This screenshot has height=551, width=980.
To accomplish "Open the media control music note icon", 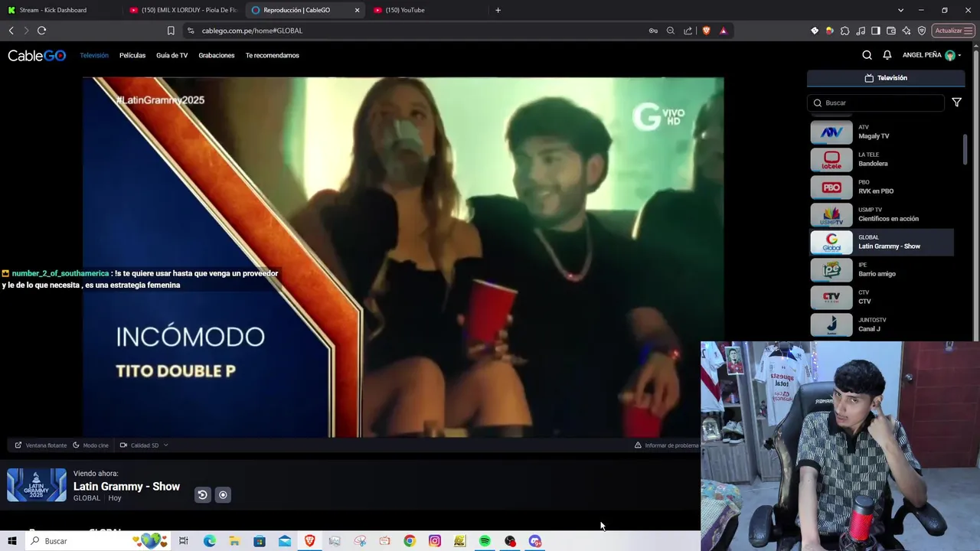I will click(x=861, y=31).
